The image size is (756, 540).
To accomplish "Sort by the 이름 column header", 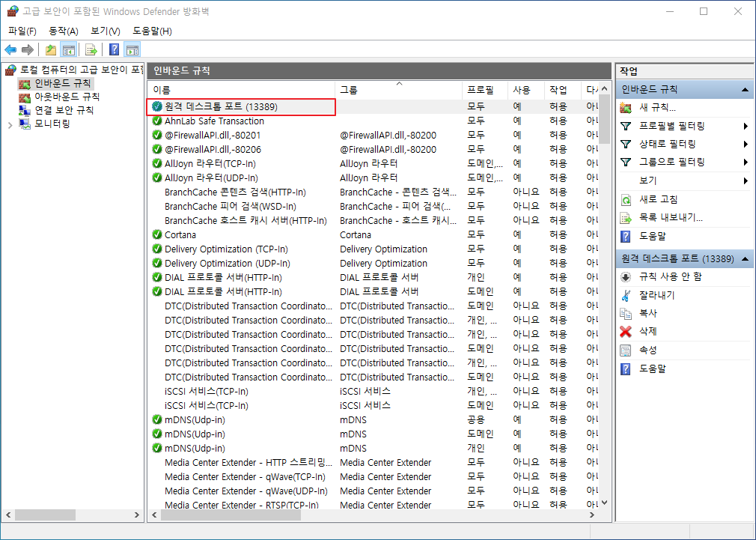I will (242, 90).
